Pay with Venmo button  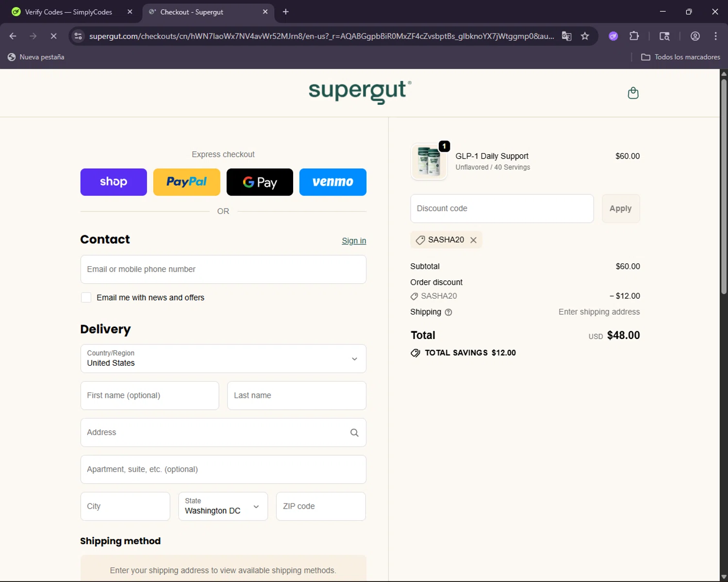click(x=333, y=182)
